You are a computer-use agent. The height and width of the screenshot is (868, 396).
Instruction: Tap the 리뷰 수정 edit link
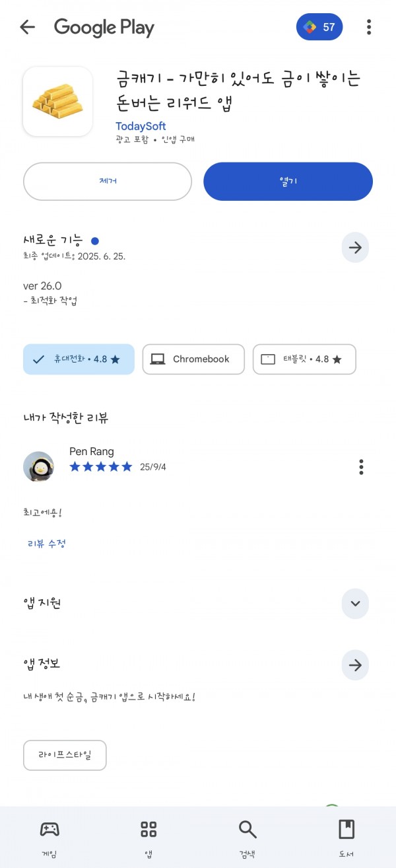47,544
